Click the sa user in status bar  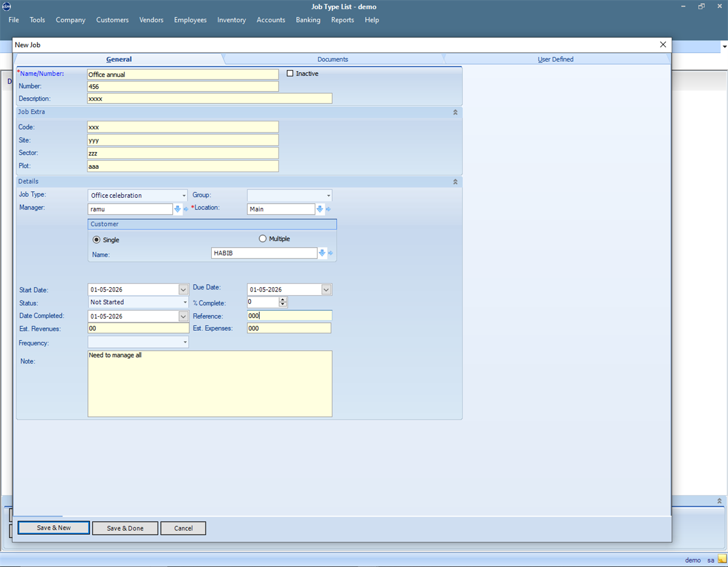710,560
